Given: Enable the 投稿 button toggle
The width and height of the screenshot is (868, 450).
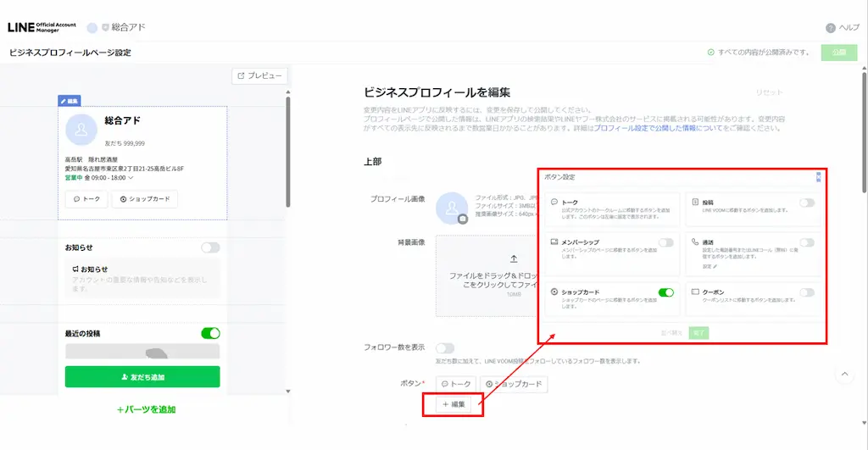Looking at the screenshot, I should click(807, 203).
